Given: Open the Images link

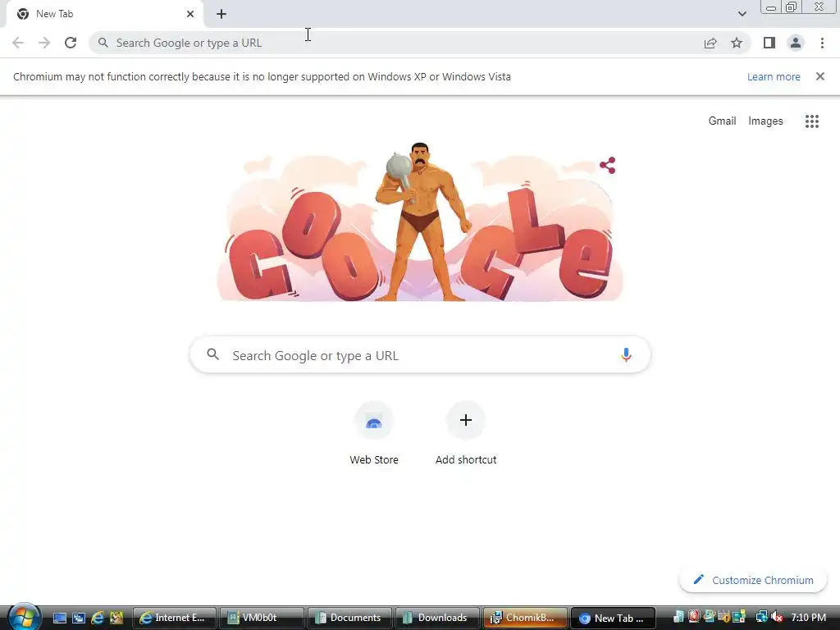Looking at the screenshot, I should click(765, 121).
